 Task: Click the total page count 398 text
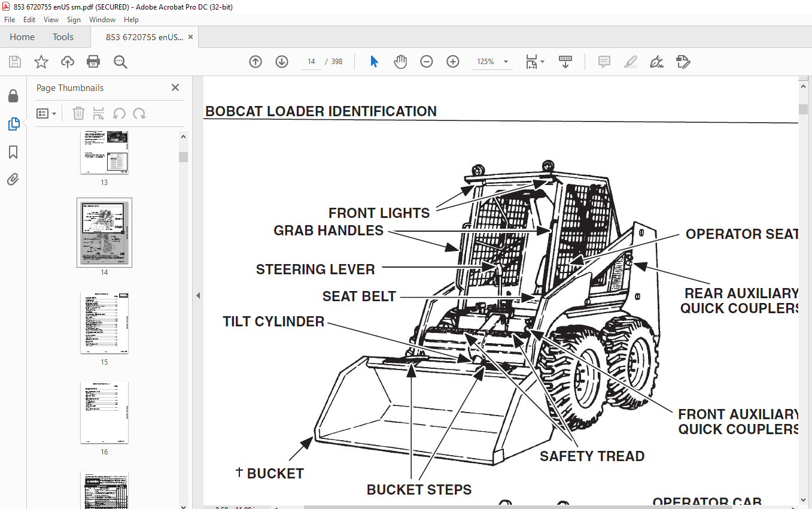[x=337, y=62]
